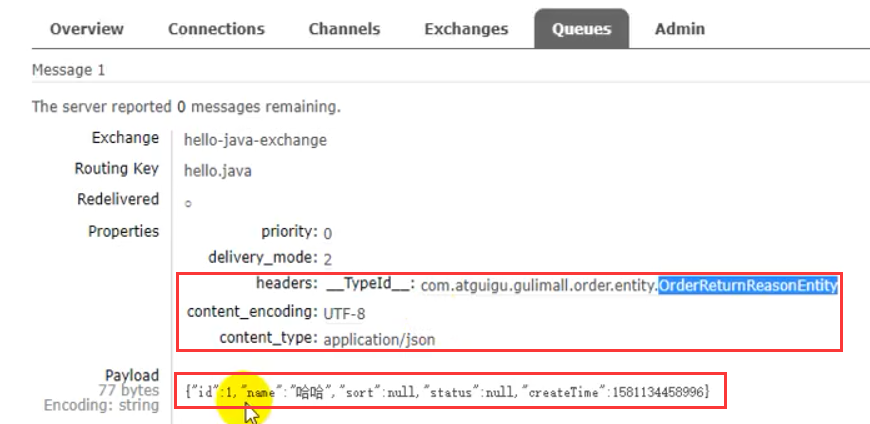Click the hello-java-exchange exchange value
The image size is (870, 424).
pyautogui.click(x=255, y=140)
